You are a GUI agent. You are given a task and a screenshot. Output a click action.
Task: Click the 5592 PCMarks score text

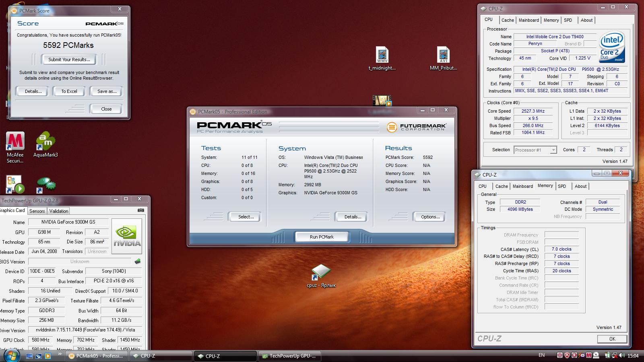[68, 45]
